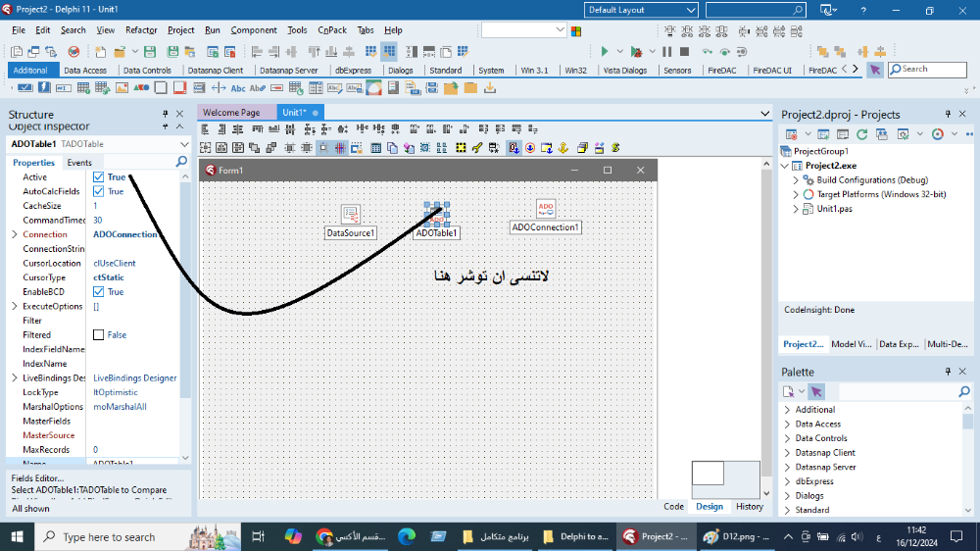Click the green Save floppy icon

149,51
